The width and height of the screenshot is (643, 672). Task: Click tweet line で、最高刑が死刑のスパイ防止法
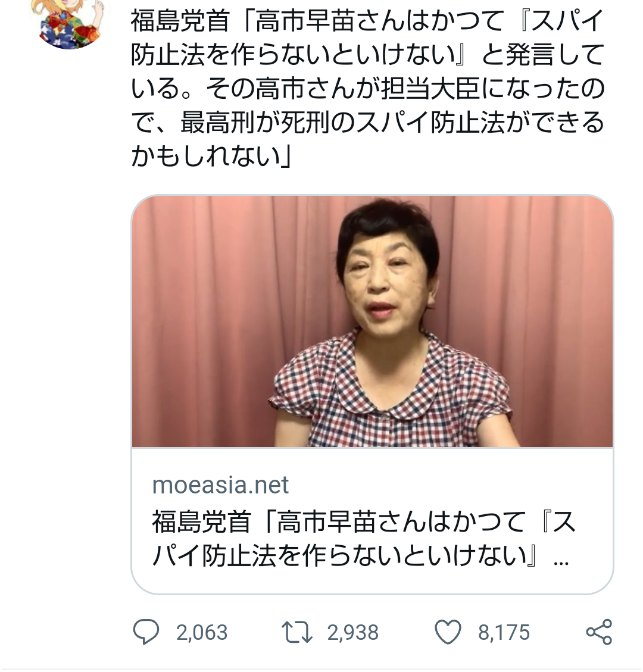pyautogui.click(x=368, y=122)
